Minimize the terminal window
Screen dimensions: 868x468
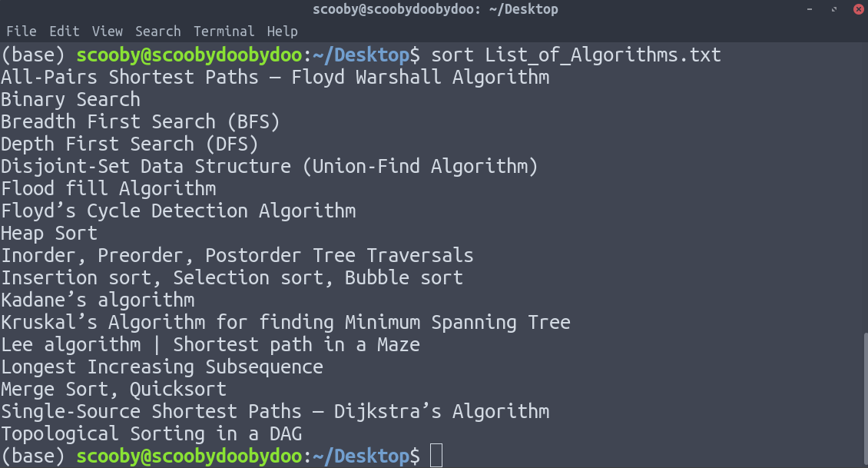click(x=811, y=9)
